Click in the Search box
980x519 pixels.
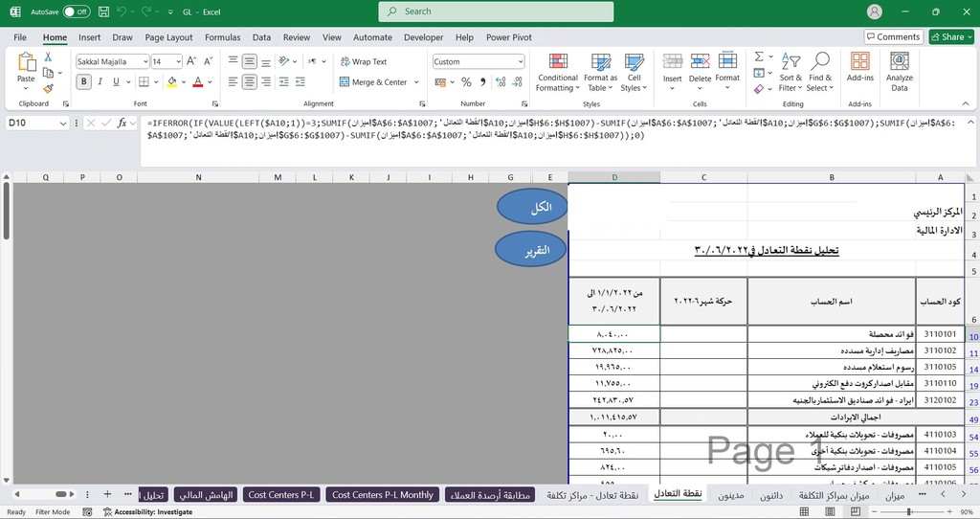[x=496, y=11]
